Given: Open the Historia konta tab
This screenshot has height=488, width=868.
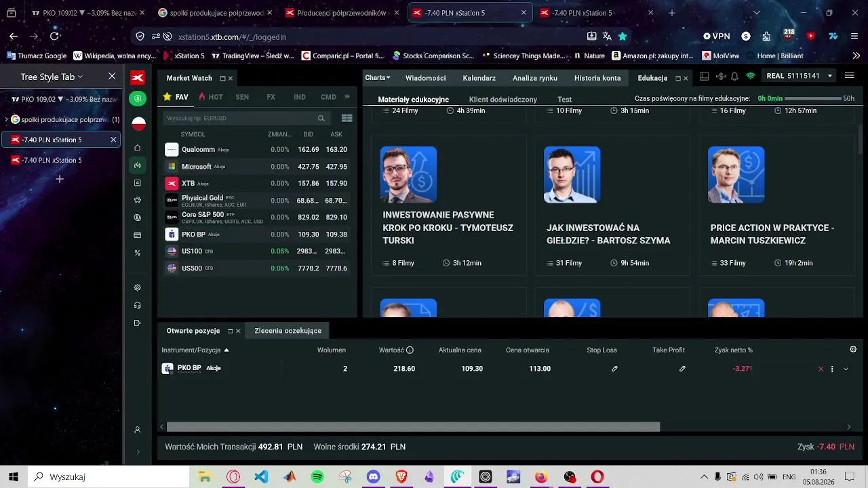Looking at the screenshot, I should pos(597,78).
